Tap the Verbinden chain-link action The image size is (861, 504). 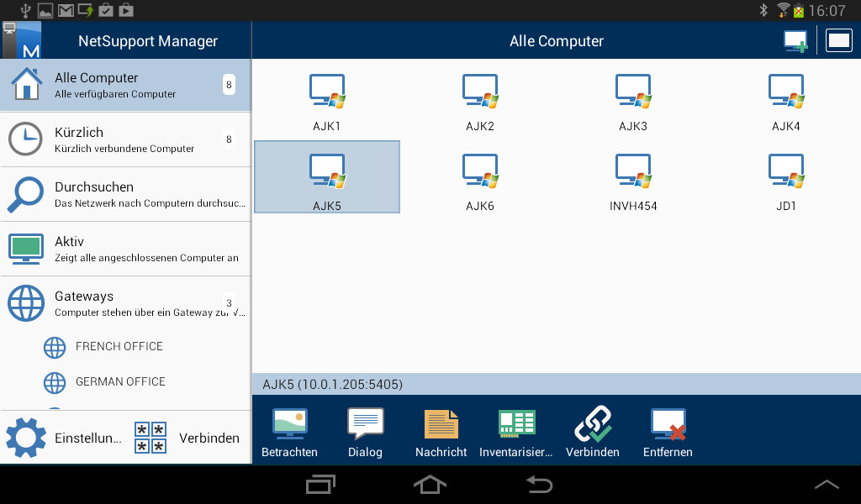593,432
